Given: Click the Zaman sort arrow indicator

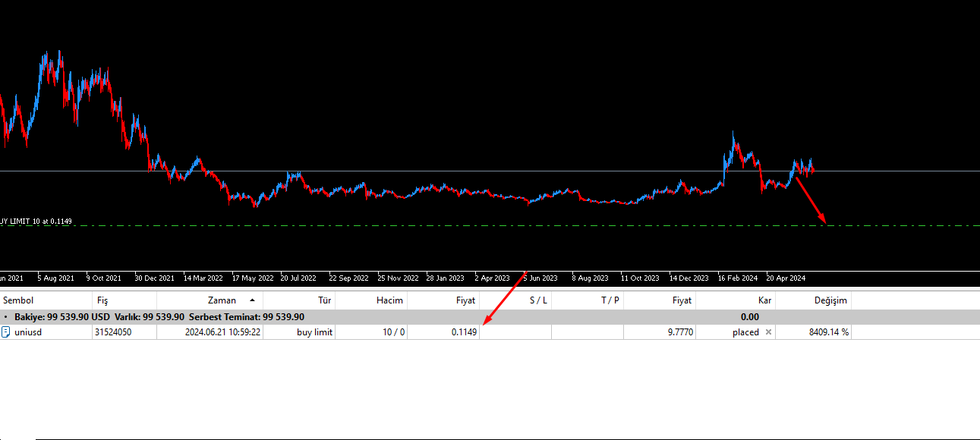Looking at the screenshot, I should [252, 301].
